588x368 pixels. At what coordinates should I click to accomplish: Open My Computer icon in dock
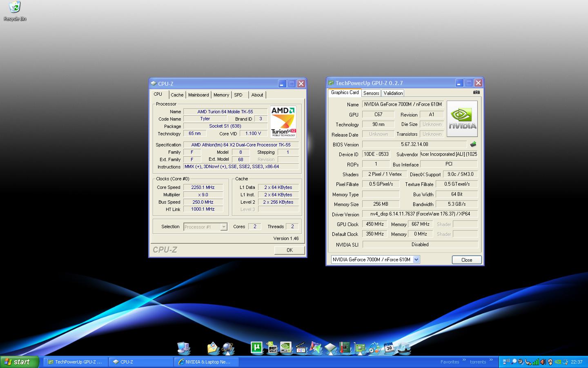pos(184,348)
